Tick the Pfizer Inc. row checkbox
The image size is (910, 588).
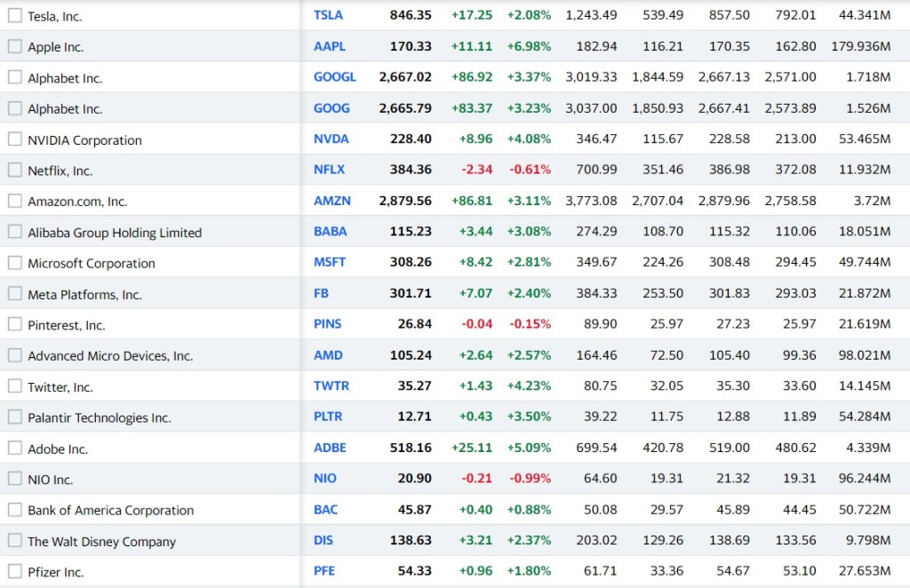pyautogui.click(x=14, y=571)
